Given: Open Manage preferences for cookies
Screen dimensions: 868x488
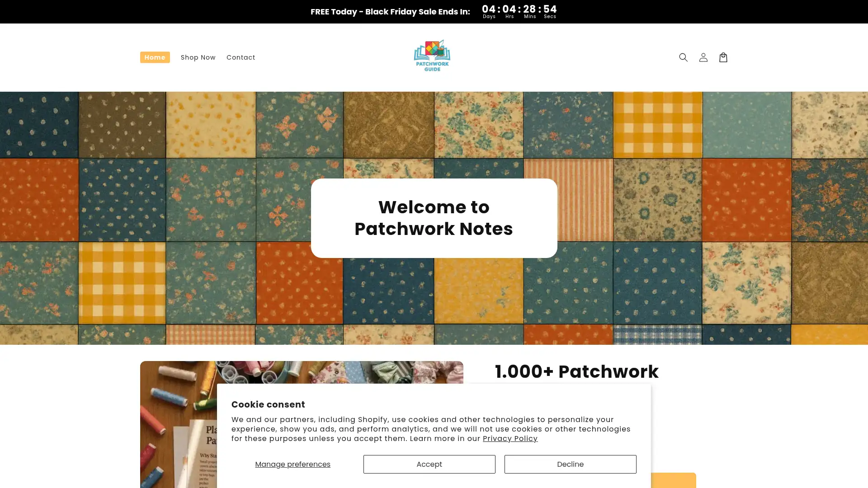Looking at the screenshot, I should click(x=292, y=464).
